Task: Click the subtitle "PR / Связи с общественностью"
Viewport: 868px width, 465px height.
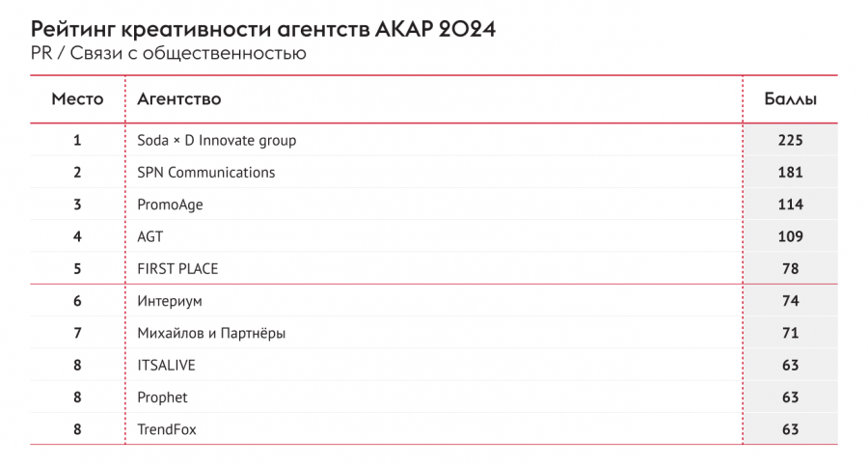Action: tap(168, 53)
